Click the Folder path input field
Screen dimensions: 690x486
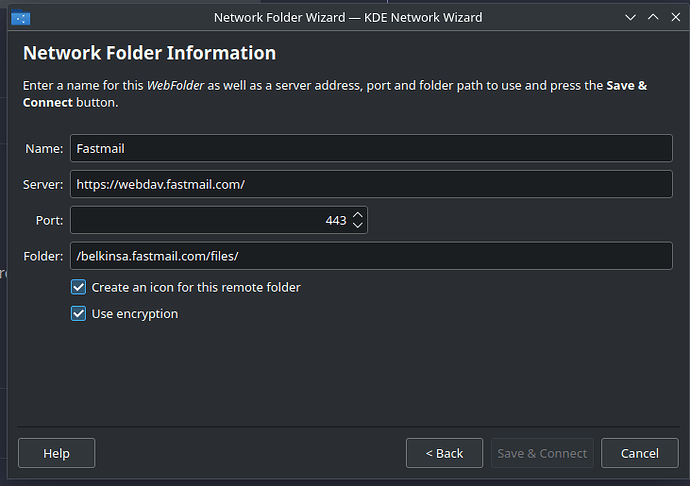coord(370,256)
